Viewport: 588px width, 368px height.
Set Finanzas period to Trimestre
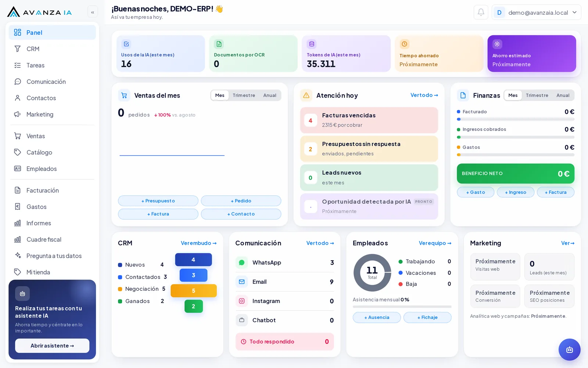coord(537,95)
